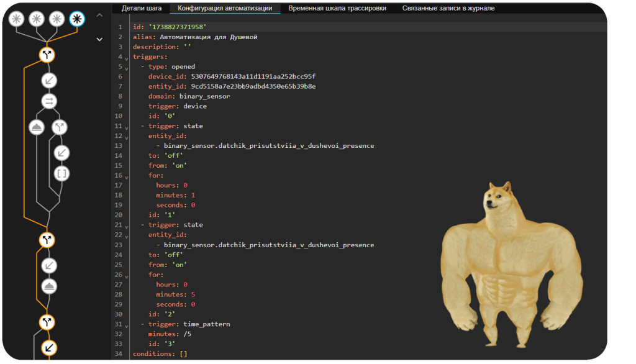Click the binary_sensor presence entity on line 13
Screen dimensions: 636x364
(x=269, y=146)
